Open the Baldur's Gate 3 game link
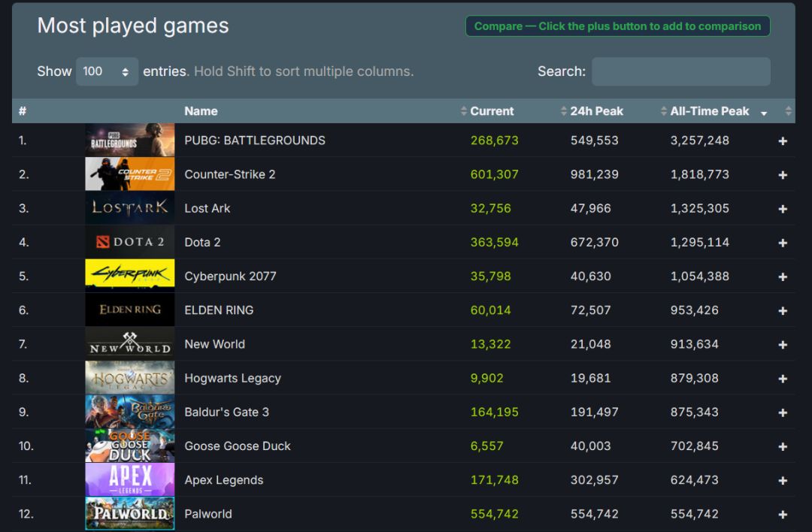This screenshot has width=812, height=532. click(x=227, y=412)
